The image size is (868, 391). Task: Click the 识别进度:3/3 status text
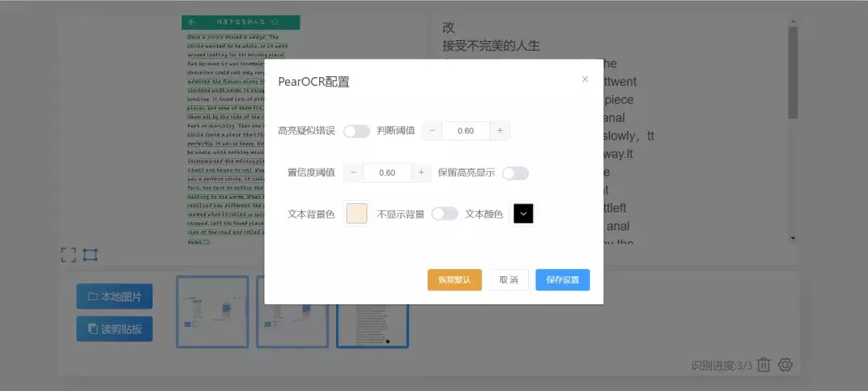point(722,365)
